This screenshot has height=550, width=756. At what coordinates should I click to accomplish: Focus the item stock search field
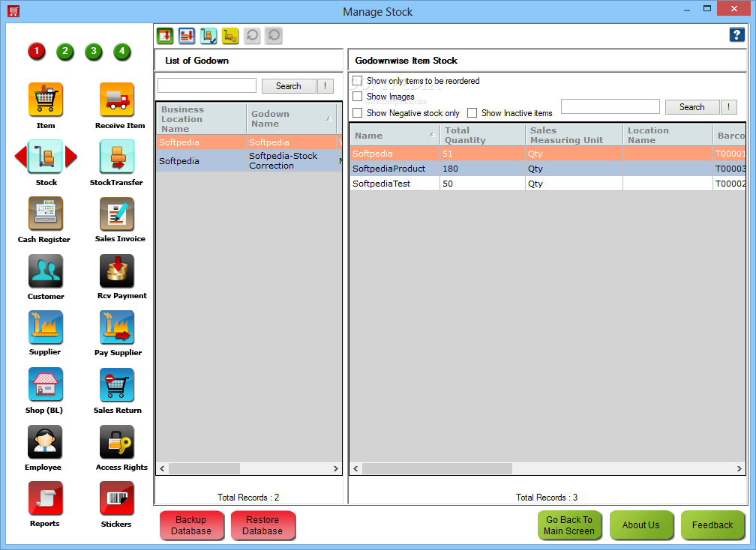tap(610, 106)
